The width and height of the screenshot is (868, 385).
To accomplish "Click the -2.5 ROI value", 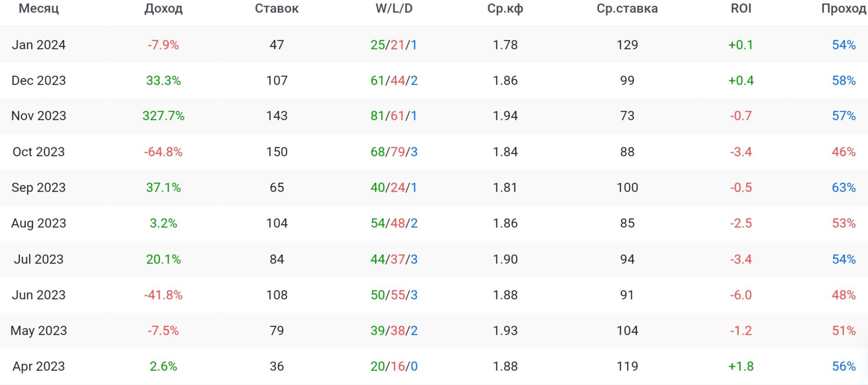I will [741, 223].
